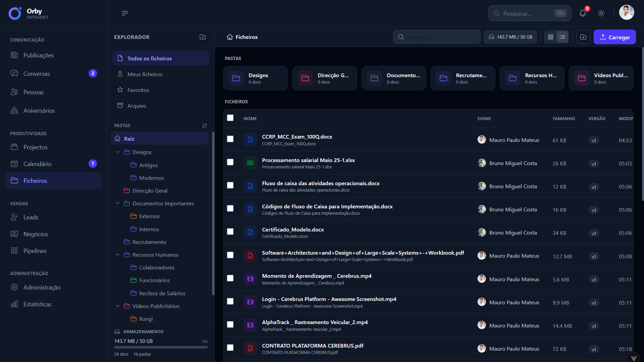Open the notifications bell
Screen dimensions: 644x362
click(x=583, y=13)
